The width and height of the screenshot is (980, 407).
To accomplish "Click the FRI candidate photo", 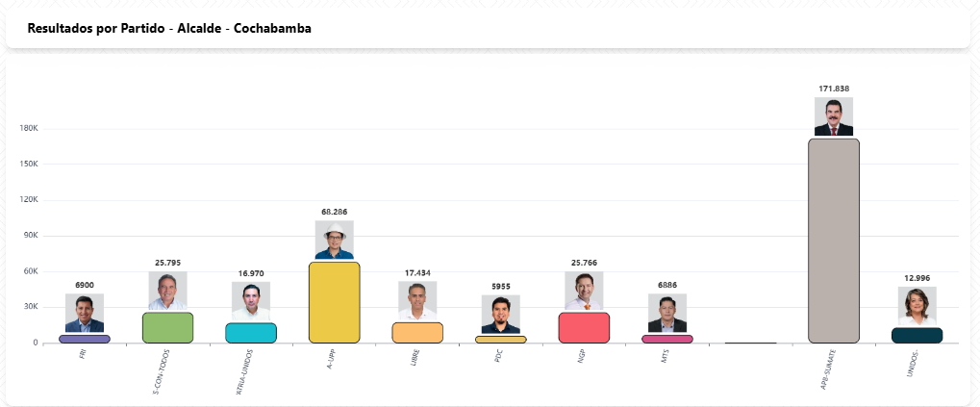I will 85,314.
